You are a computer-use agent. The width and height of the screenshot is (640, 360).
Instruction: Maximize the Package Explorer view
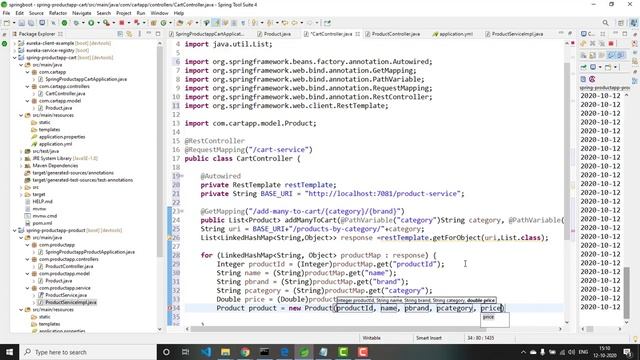pyautogui.click(x=158, y=33)
